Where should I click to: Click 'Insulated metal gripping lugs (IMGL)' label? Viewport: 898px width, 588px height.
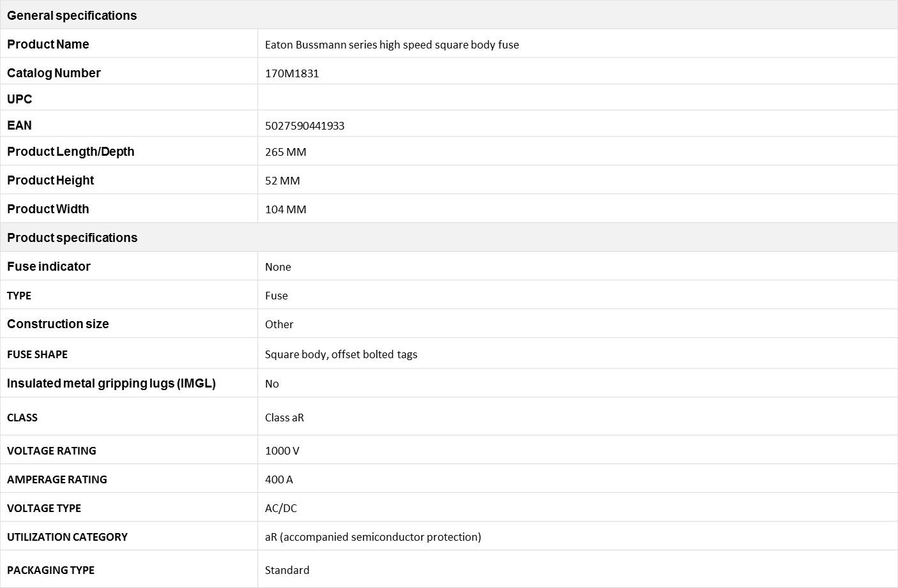pos(111,383)
